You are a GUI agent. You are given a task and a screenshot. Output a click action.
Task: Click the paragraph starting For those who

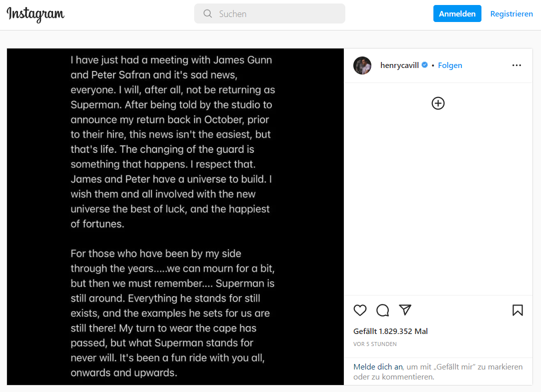click(x=173, y=313)
